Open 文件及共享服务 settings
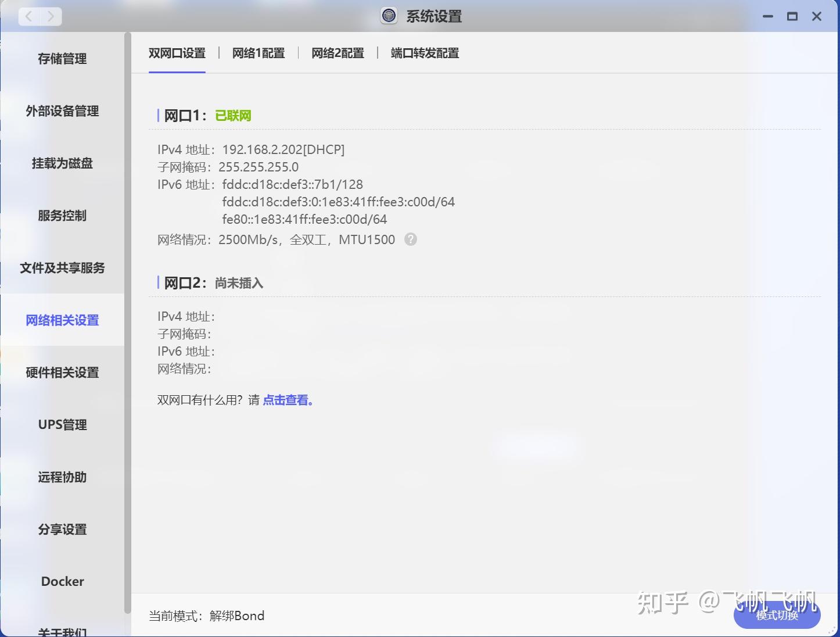 [62, 268]
